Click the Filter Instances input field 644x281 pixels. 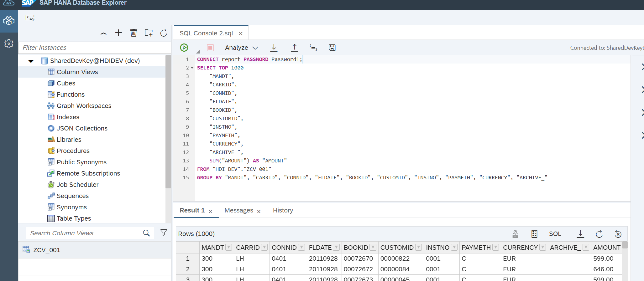point(95,48)
